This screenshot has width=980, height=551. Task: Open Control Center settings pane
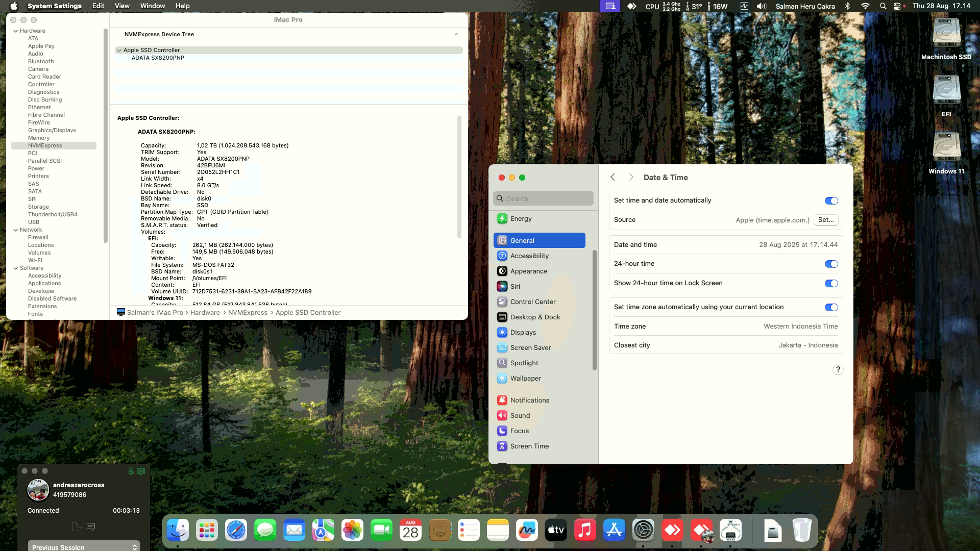tap(532, 302)
